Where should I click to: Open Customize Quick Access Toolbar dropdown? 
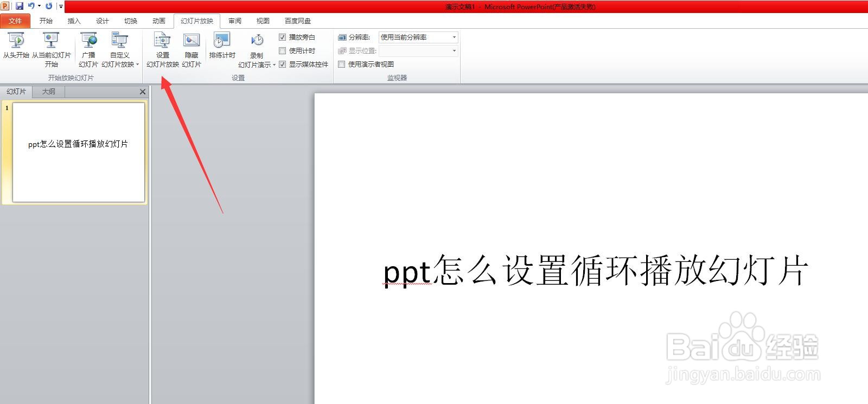point(61,7)
